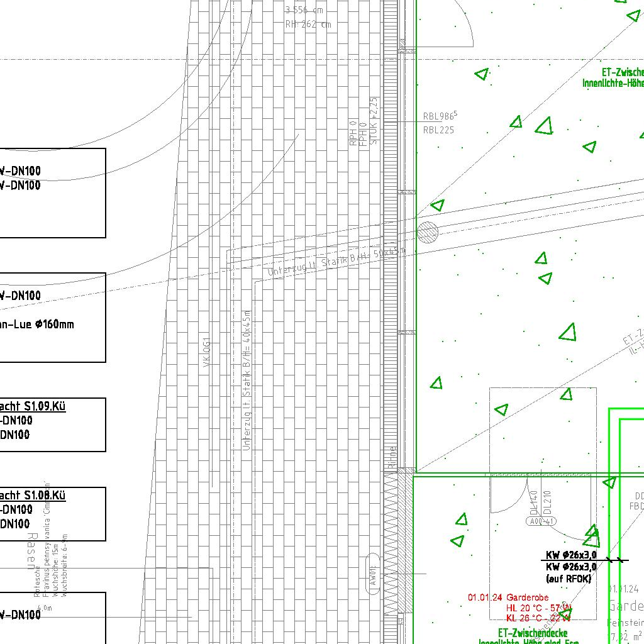The height and width of the screenshot is (644, 644).
Task: Click the '(auf RFOK)' note
Action: [569, 579]
